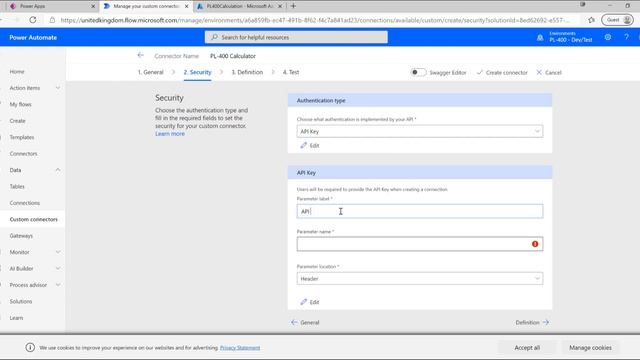Viewport: 640px width, 360px height.
Task: Open the authentication type dropdown showing API Key
Action: pos(420,131)
